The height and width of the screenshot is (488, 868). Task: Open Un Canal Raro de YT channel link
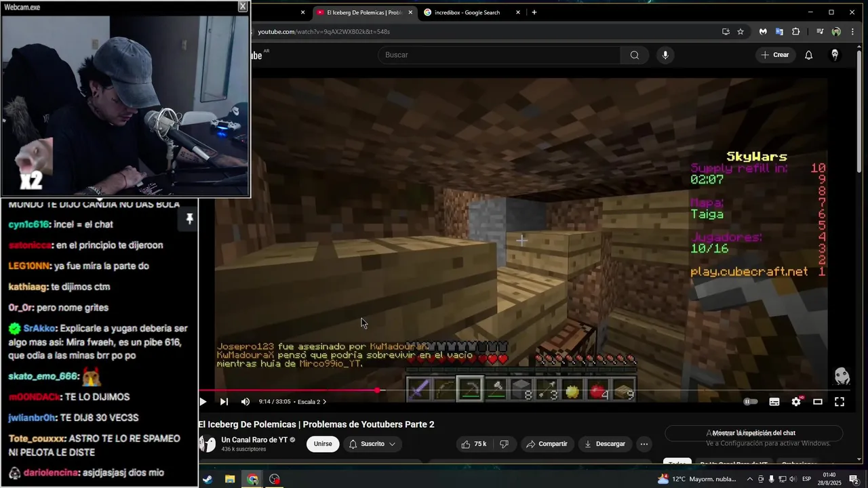[254, 440]
